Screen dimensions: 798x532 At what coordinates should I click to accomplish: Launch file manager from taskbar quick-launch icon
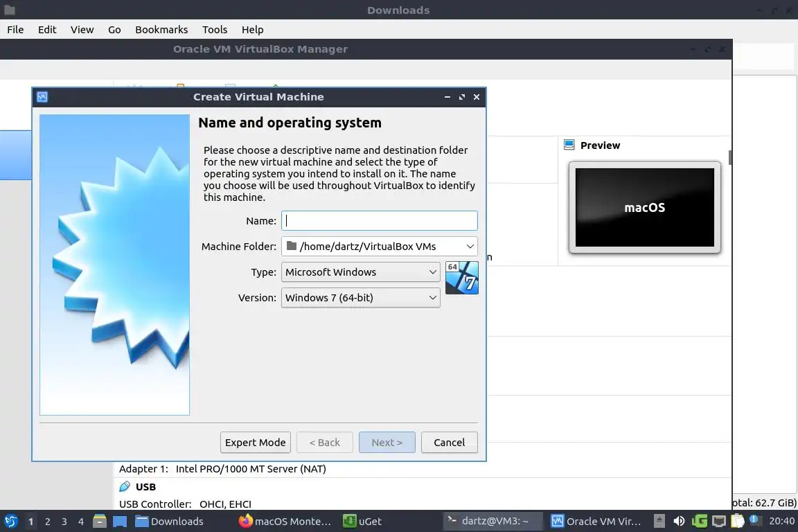(100, 521)
